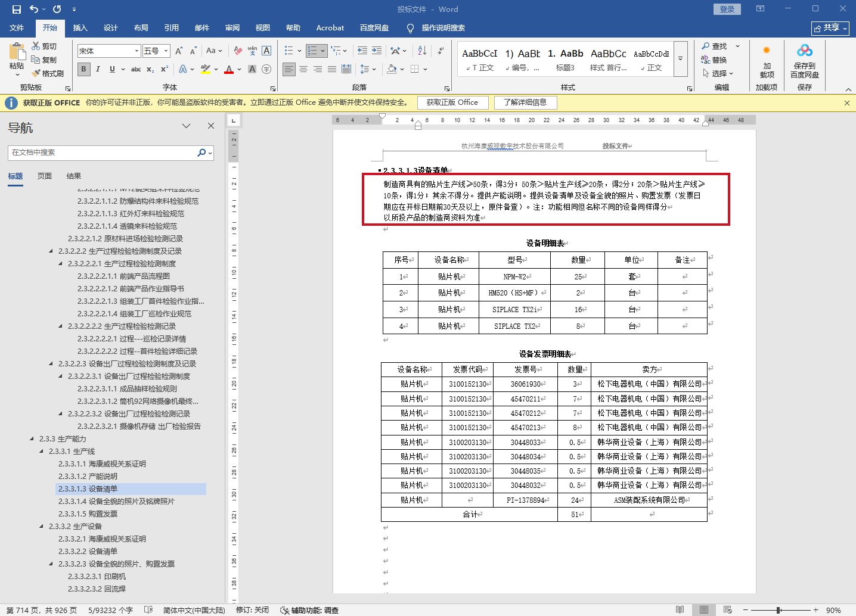
Task: Toggle character shading (gray A)
Action: coord(252,69)
